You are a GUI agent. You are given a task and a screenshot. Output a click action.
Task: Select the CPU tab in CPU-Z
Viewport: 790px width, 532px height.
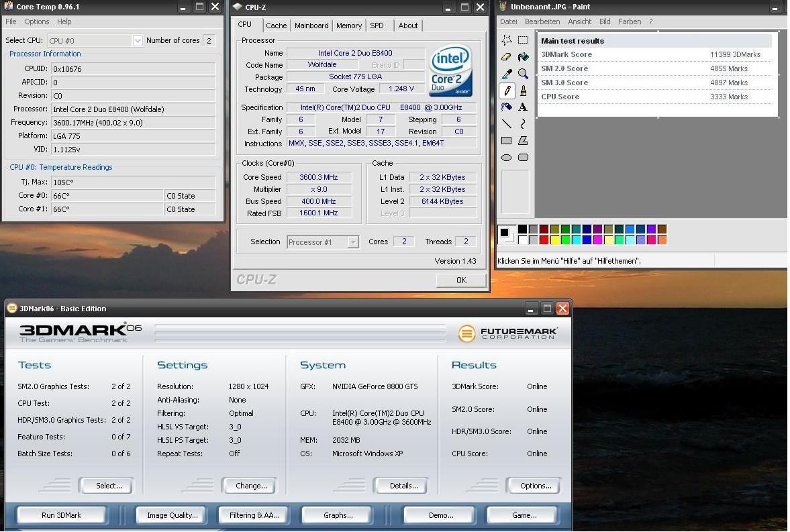pos(245,25)
